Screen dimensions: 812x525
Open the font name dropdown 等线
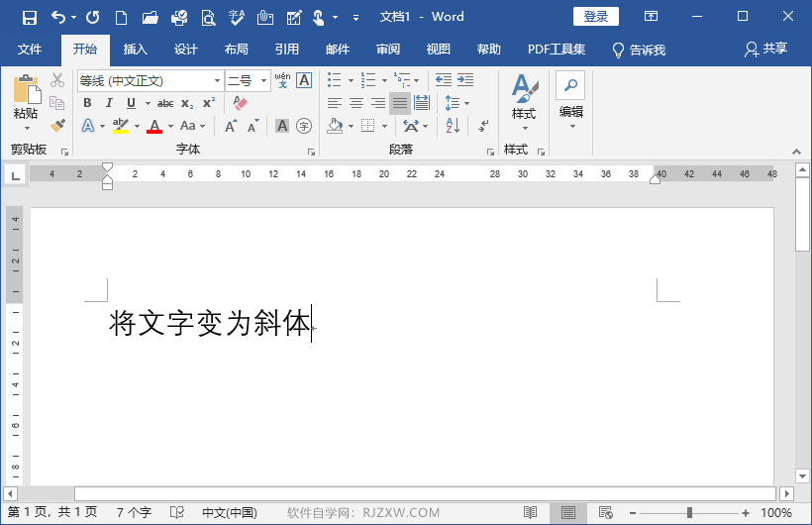point(217,81)
